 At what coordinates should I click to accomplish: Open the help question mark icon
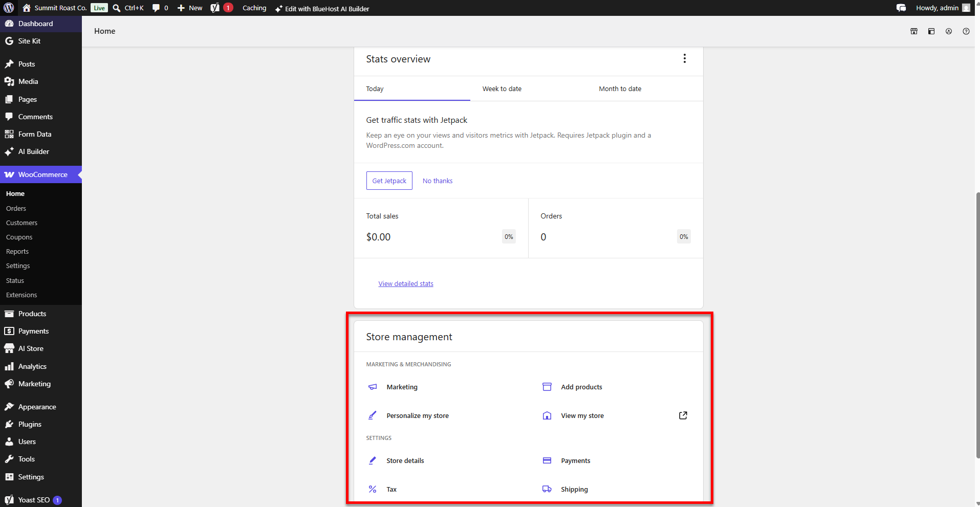pyautogui.click(x=966, y=31)
